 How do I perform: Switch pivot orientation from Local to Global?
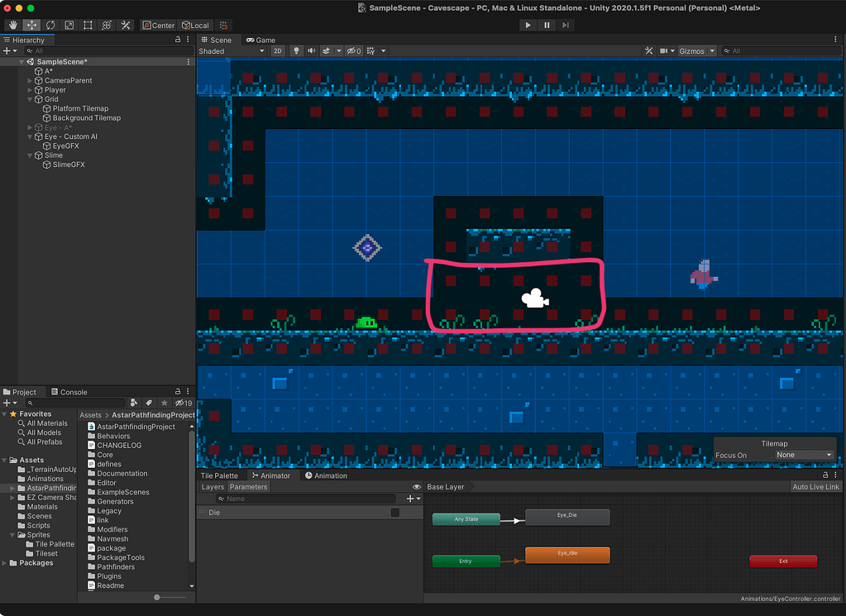coord(196,26)
